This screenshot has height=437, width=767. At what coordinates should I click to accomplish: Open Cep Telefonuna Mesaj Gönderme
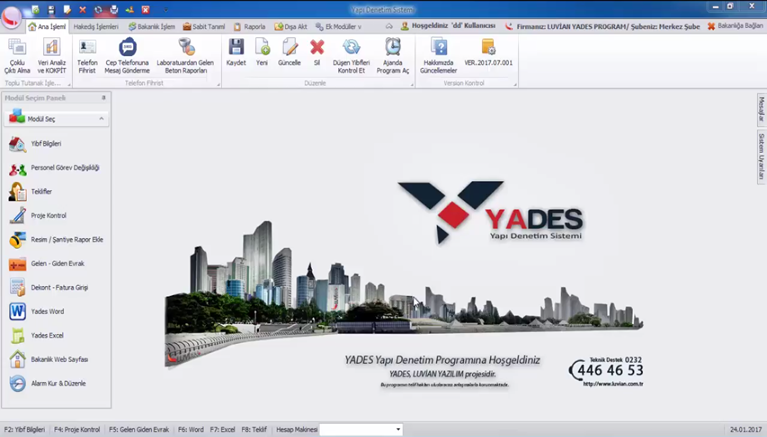(127, 54)
